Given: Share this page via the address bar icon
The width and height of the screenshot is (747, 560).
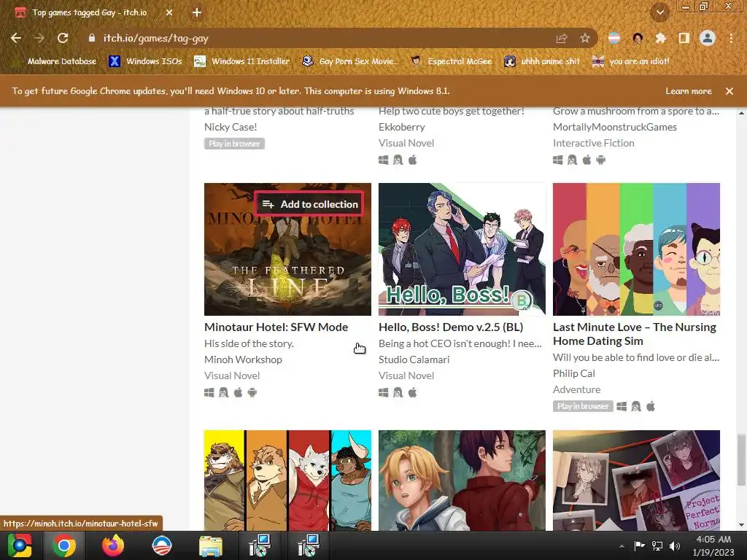Looking at the screenshot, I should coord(562,38).
